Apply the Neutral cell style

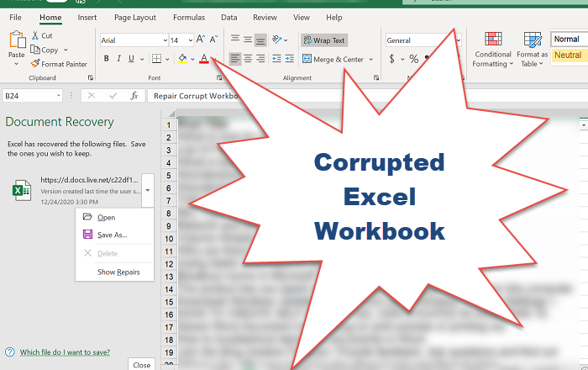(x=570, y=55)
